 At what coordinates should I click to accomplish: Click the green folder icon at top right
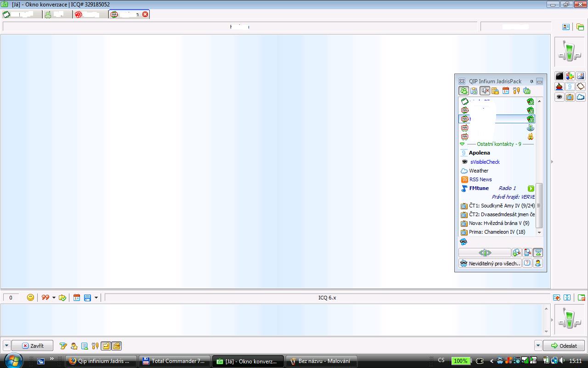point(580,27)
